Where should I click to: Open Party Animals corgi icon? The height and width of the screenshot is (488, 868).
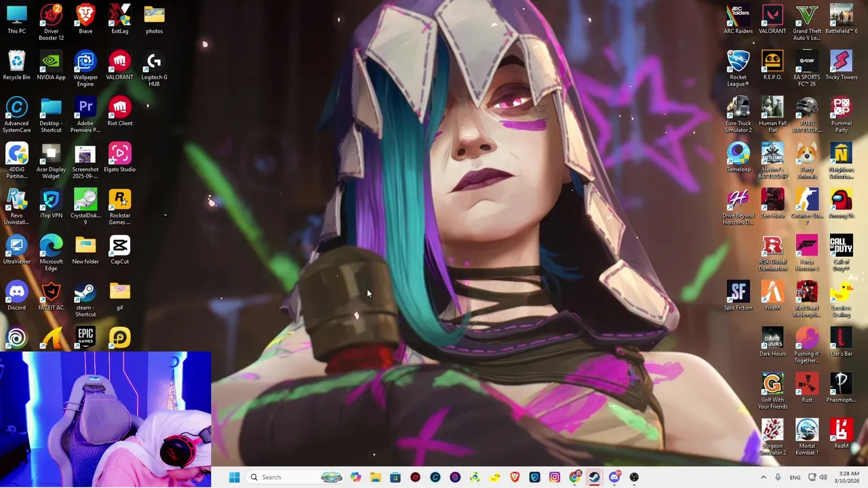tap(807, 161)
